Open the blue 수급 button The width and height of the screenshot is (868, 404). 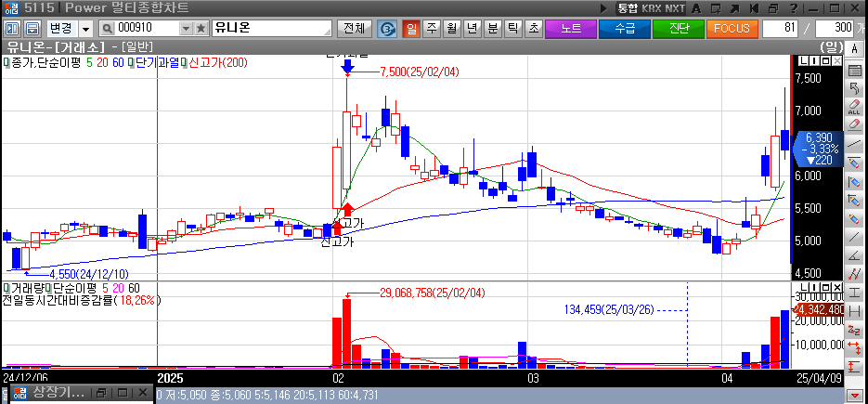point(624,29)
